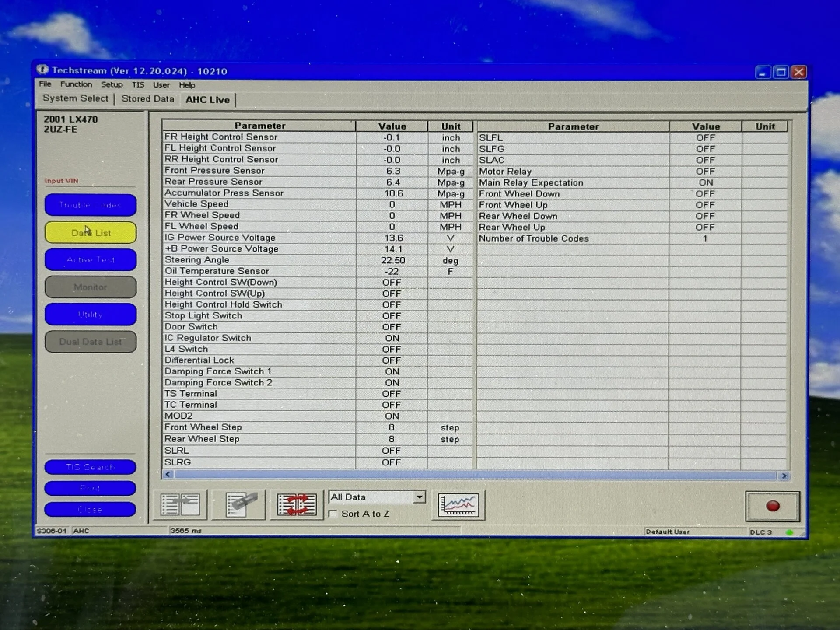
Task: Open the Setup menu
Action: 112,84
